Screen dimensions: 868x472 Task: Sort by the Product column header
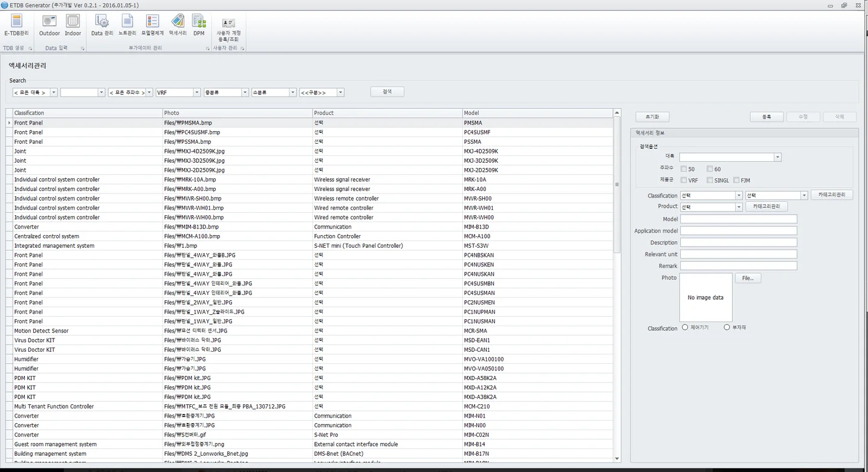(387, 113)
